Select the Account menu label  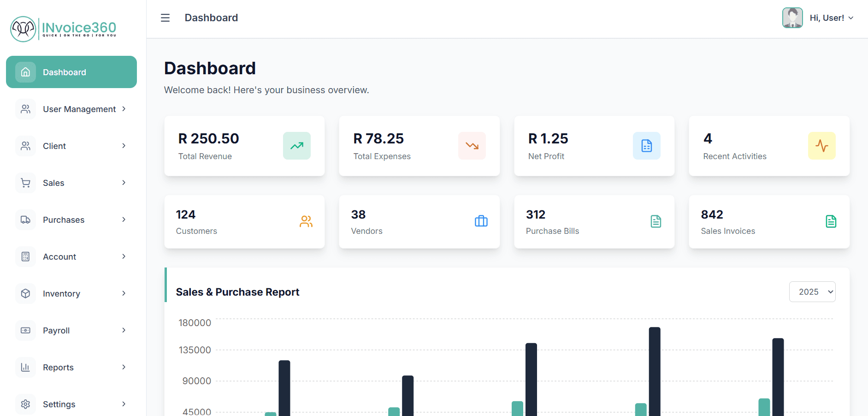pos(59,256)
